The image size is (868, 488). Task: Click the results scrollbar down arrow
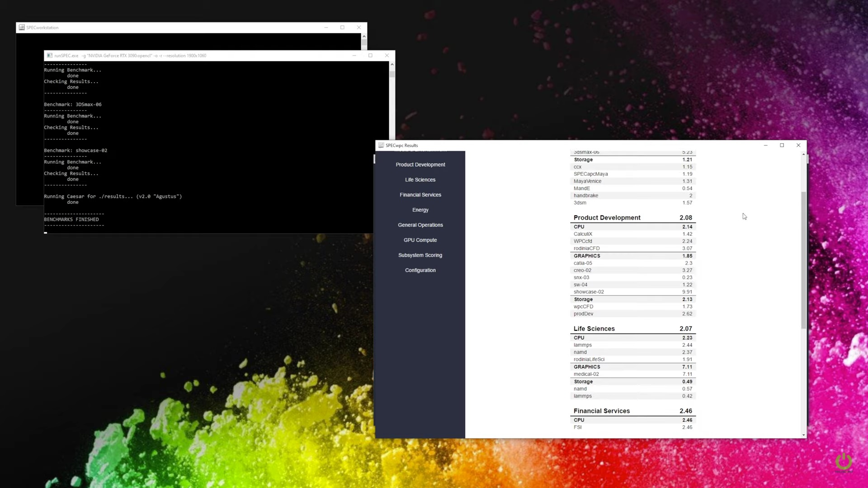[x=803, y=435]
